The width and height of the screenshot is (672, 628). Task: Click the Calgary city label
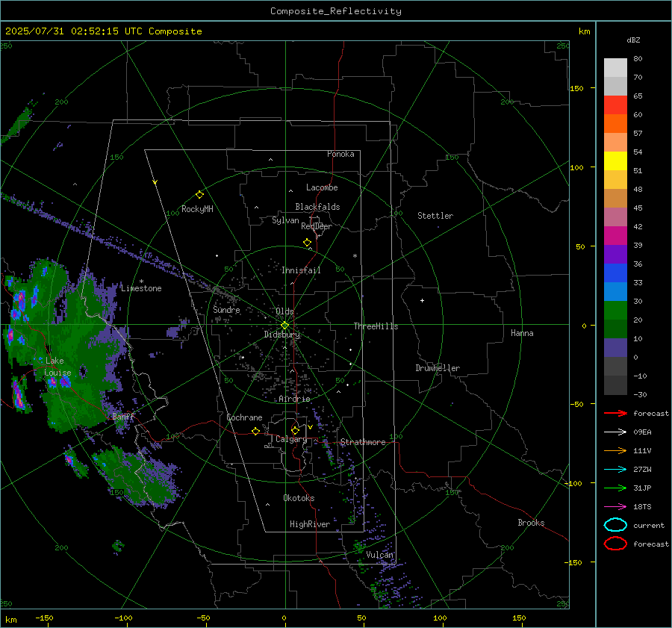click(291, 439)
